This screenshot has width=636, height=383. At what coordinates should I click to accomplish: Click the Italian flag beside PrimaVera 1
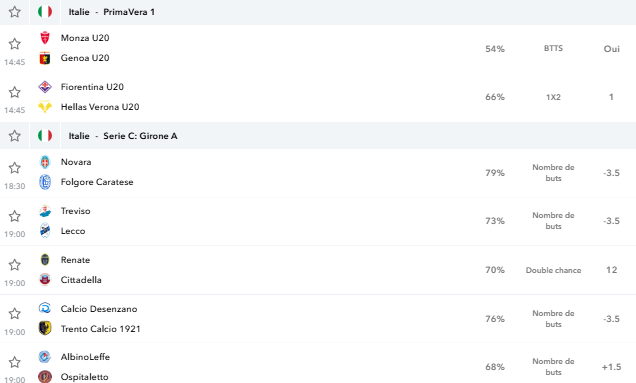[45, 12]
